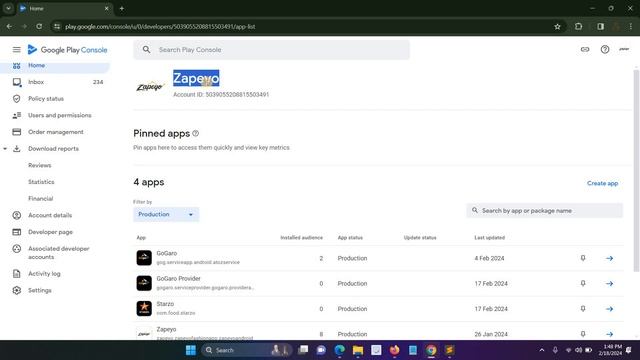
Task: Bookmark this page with star icon
Action: coord(557,27)
